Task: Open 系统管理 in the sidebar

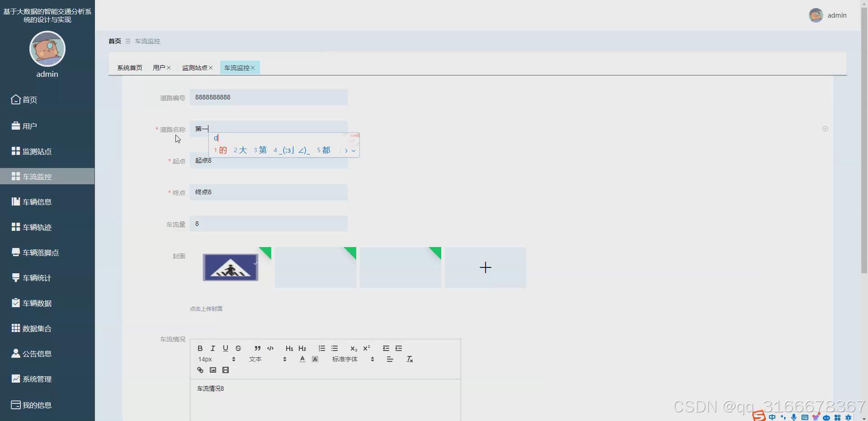Action: pos(47,379)
